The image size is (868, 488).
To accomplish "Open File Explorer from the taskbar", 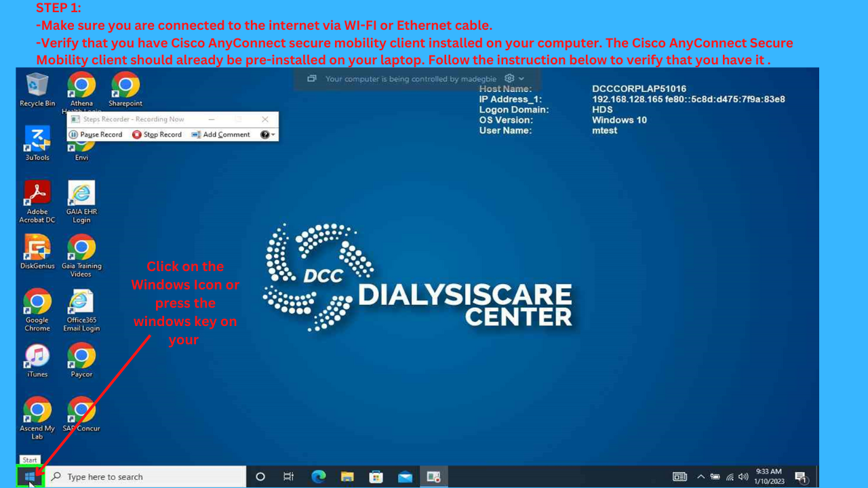I will click(347, 477).
